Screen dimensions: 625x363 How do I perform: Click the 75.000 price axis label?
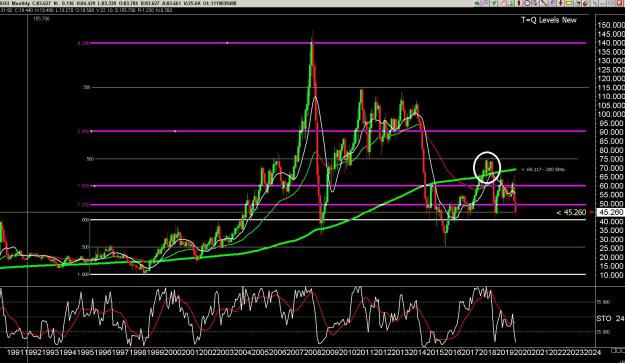click(x=611, y=159)
